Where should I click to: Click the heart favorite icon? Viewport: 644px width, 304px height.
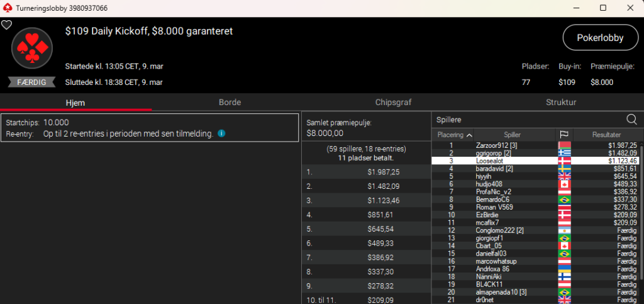[x=6, y=25]
